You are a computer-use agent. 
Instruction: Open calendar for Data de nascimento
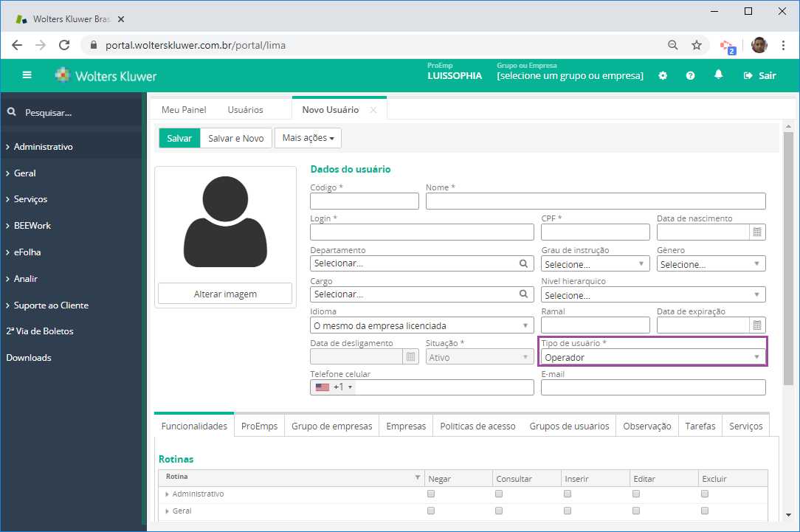tap(756, 232)
